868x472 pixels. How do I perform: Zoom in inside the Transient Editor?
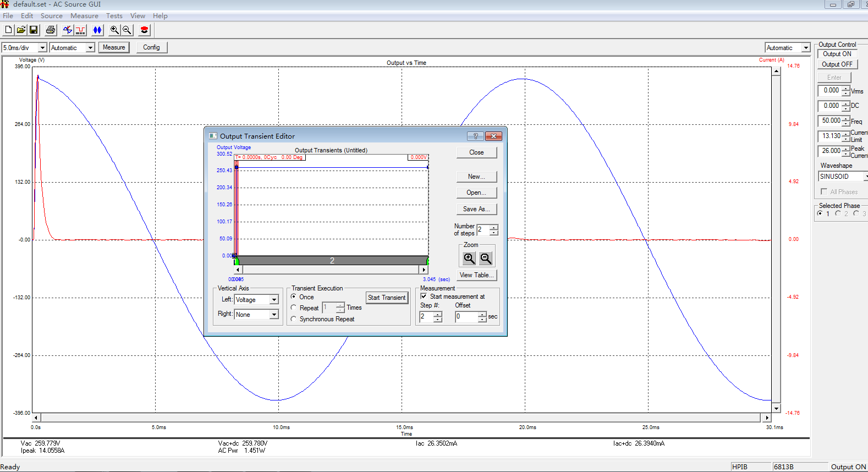point(469,258)
